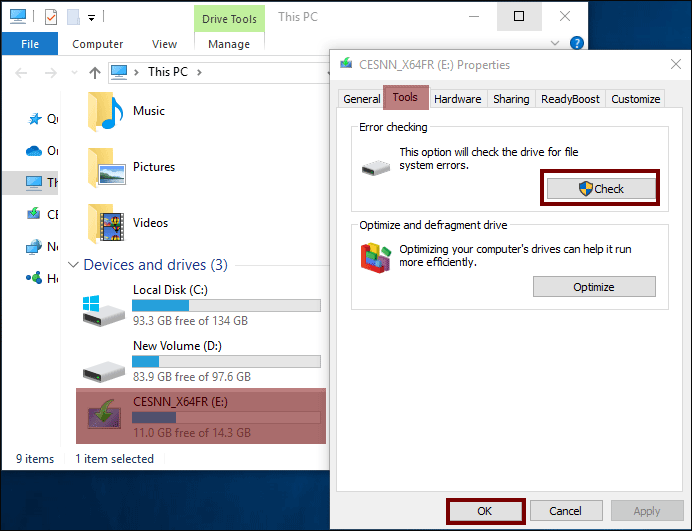Open the Customize Quick Access Toolbar dropdown
The image size is (692, 531).
tap(91, 18)
